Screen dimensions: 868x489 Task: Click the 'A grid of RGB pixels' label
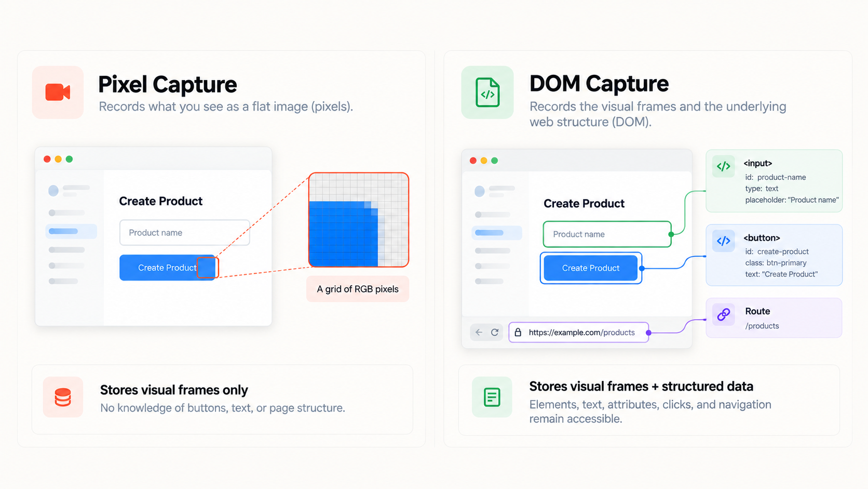coord(358,289)
